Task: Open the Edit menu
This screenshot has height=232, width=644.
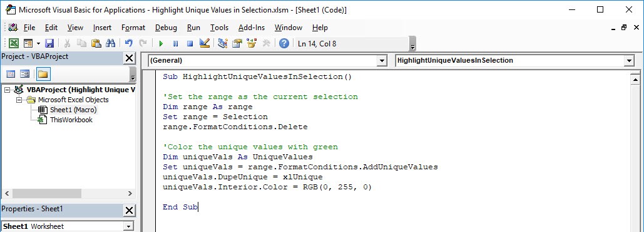Action: 51,28
